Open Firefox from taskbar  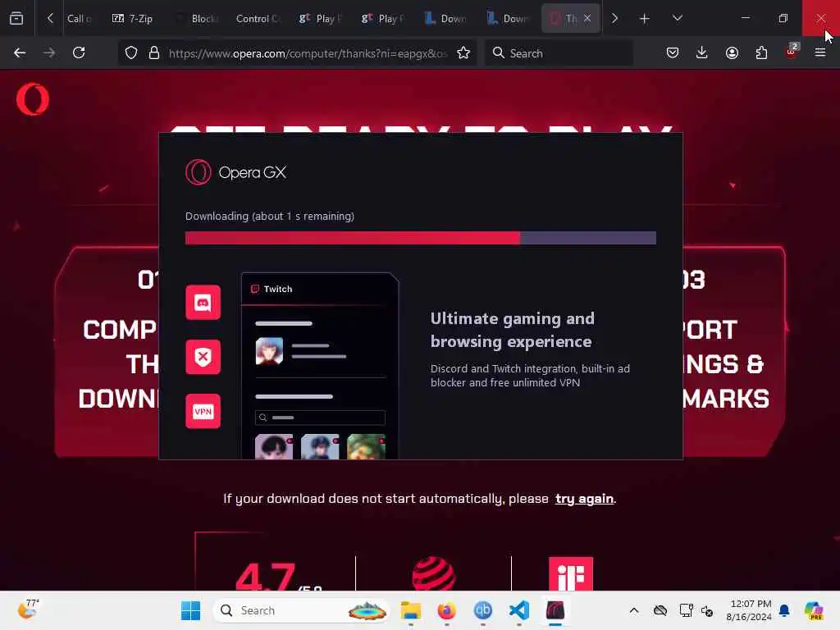447,610
